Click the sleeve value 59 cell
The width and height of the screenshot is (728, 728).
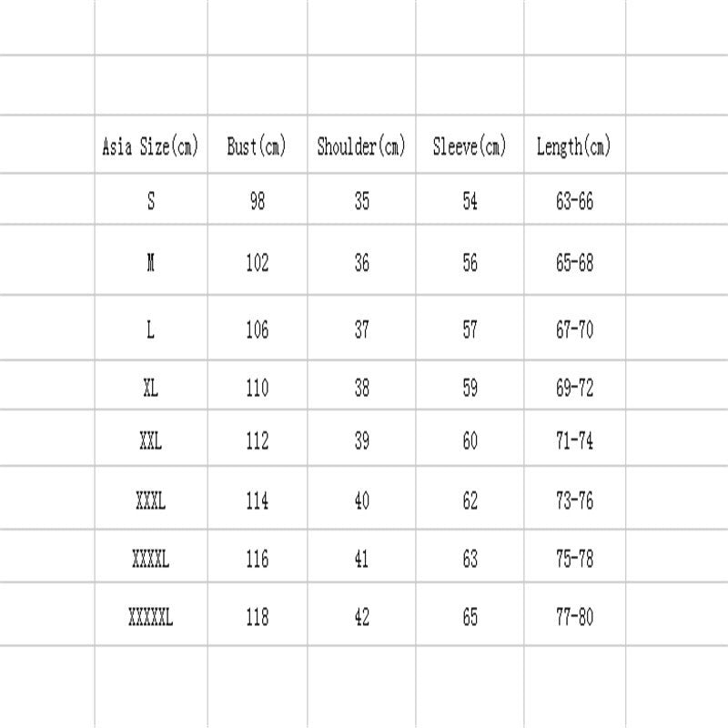(470, 389)
